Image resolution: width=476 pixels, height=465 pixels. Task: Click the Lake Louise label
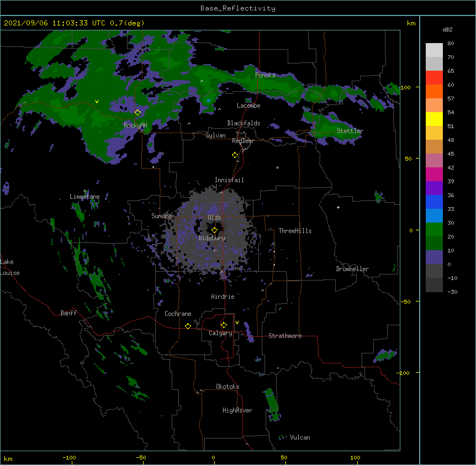[x=10, y=267]
